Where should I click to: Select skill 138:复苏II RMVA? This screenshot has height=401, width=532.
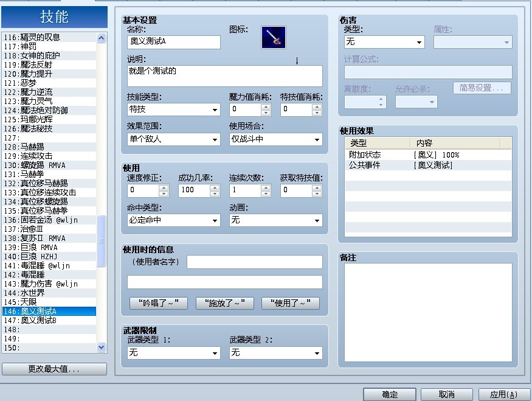49,239
